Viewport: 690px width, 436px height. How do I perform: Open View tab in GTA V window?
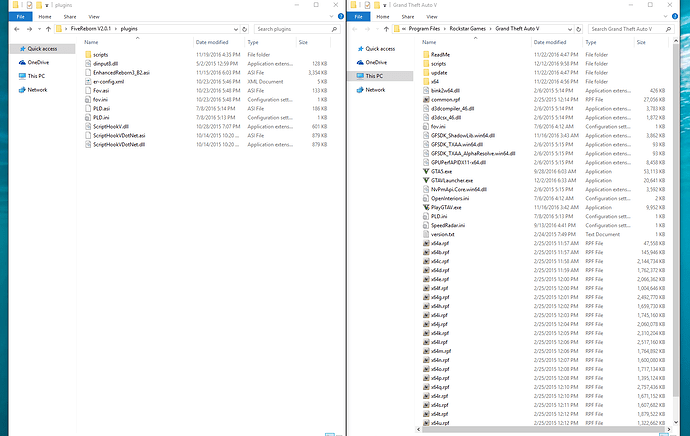[x=432, y=17]
